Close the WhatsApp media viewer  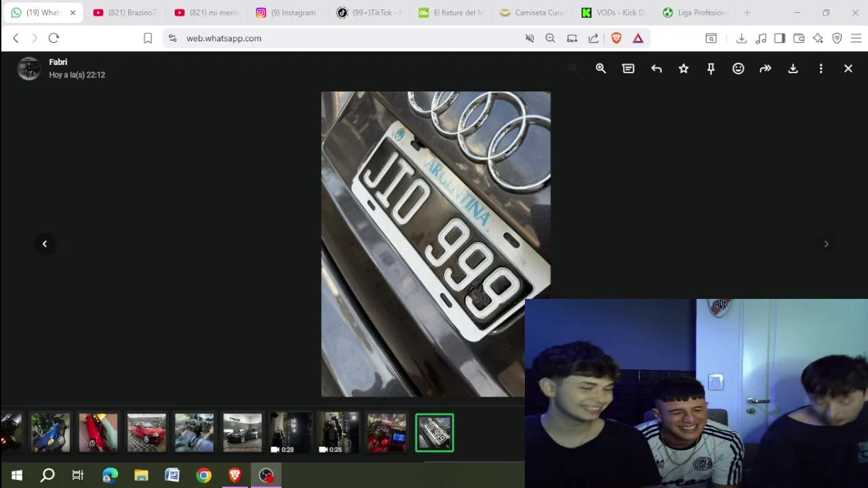[x=848, y=68]
